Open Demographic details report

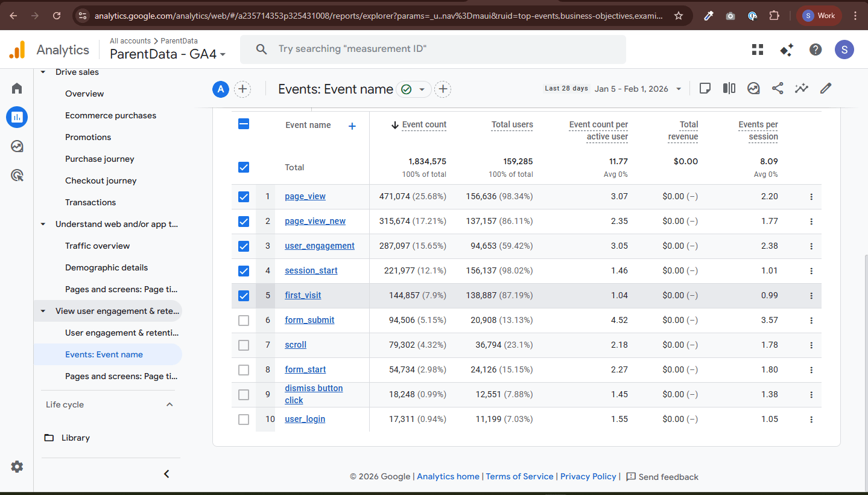[x=107, y=267]
